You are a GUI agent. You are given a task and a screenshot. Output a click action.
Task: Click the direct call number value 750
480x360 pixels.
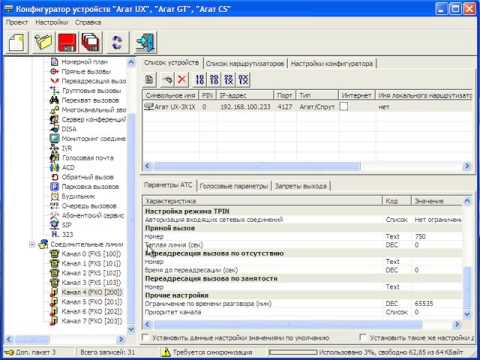tap(420, 236)
